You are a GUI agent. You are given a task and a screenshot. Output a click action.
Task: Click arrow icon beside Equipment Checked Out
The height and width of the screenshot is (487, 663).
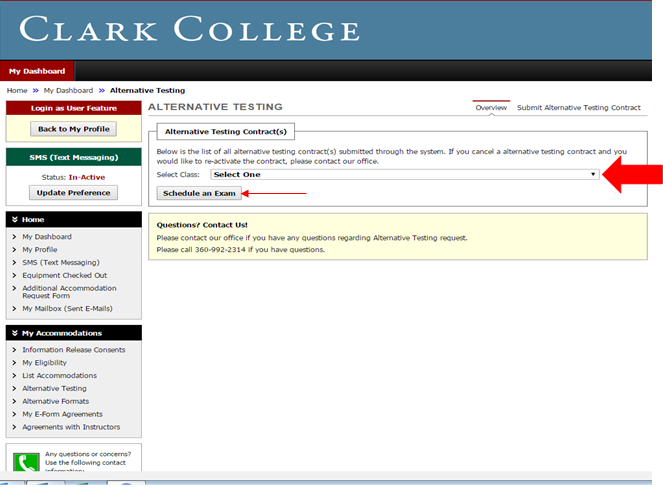pyautogui.click(x=14, y=275)
